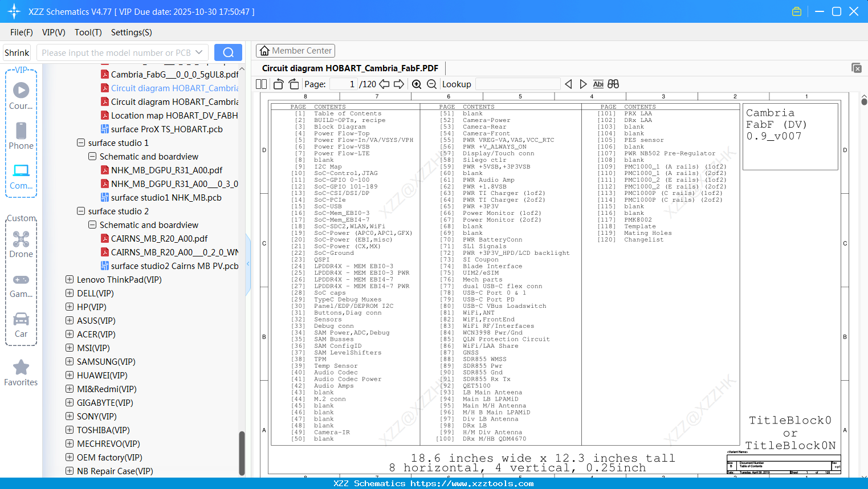This screenshot has height=489, width=868.
Task: Expand the HP(VIP) node
Action: tap(70, 307)
